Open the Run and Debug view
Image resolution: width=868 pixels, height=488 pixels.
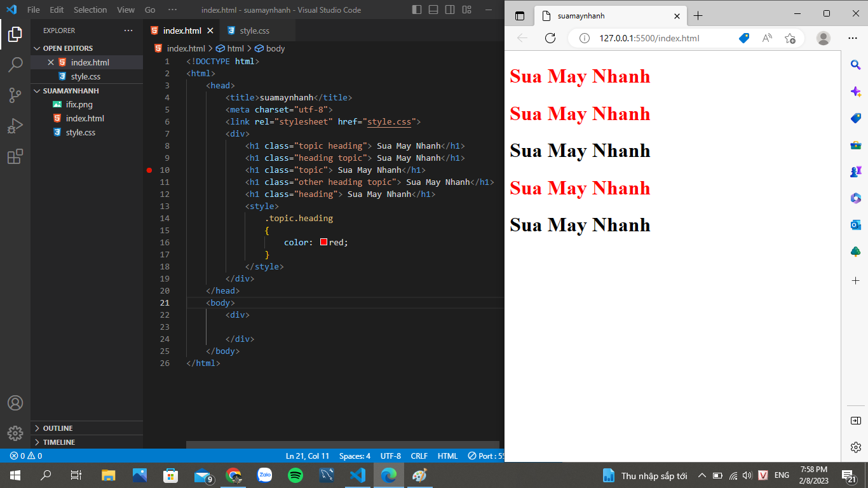coord(15,126)
